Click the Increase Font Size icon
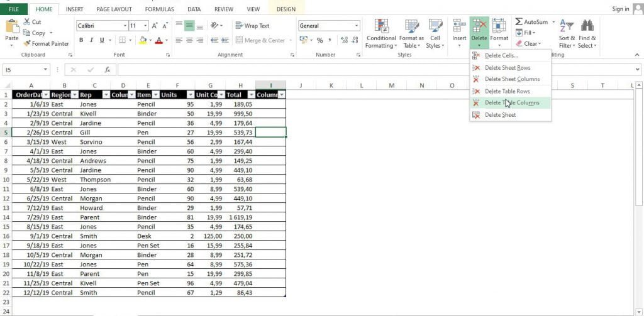Image resolution: width=644 pixels, height=316 pixels. 155,26
